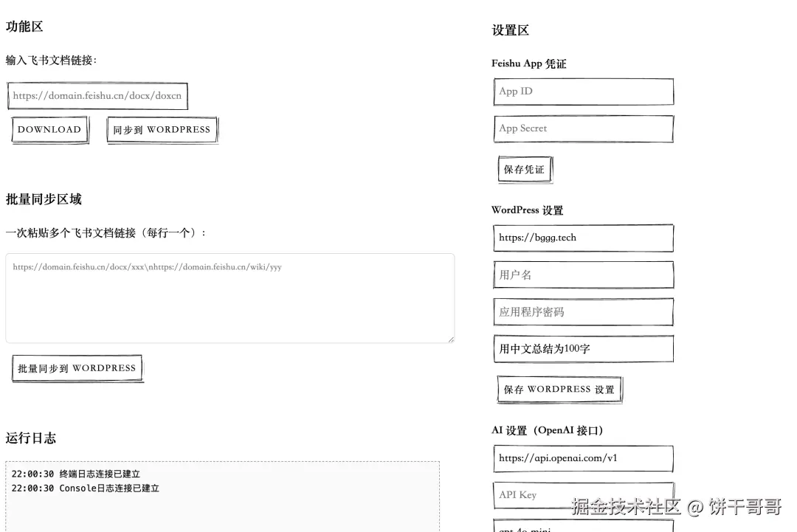Viewport: 797px width, 532px height.
Task: Click the 用中文总结为100字 prompt field
Action: tap(584, 348)
